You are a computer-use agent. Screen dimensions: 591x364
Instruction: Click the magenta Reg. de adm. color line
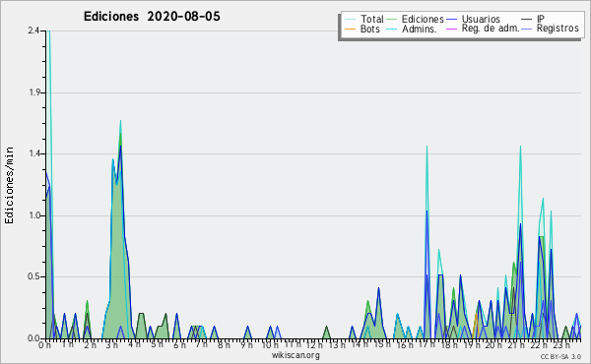(x=451, y=29)
